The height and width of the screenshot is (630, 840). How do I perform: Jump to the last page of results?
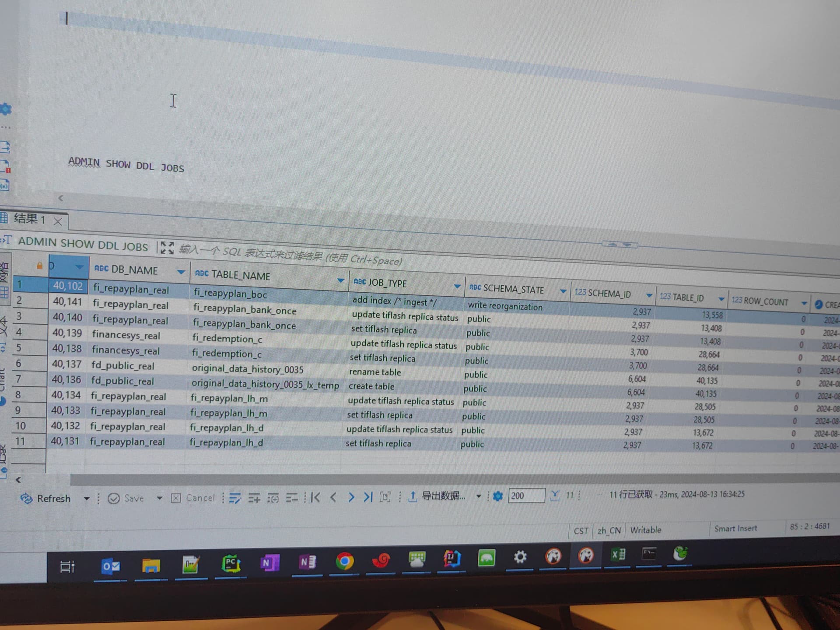(368, 497)
